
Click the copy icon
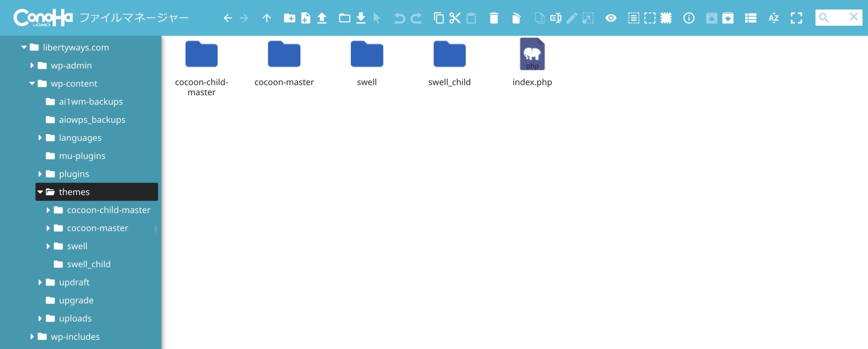tap(439, 18)
